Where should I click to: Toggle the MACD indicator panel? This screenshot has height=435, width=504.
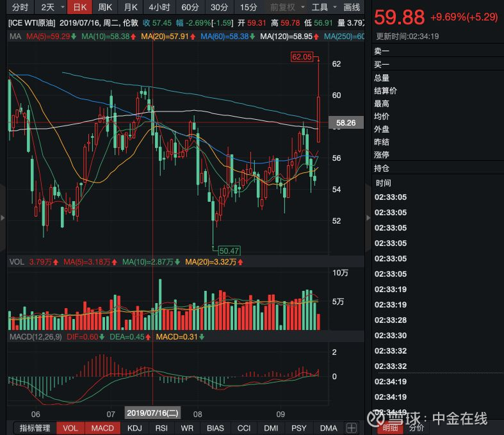[x=102, y=428]
